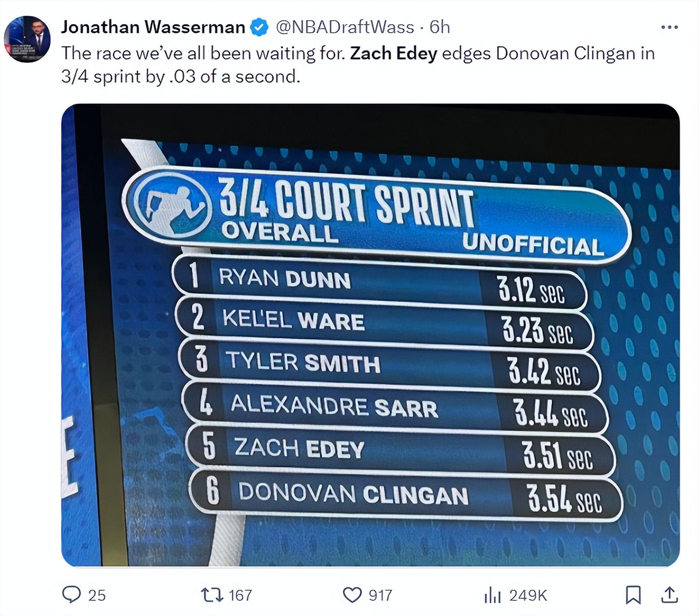This screenshot has height=616, width=699.
Task: Like the tweet with 917 likes
Action: coord(352,595)
